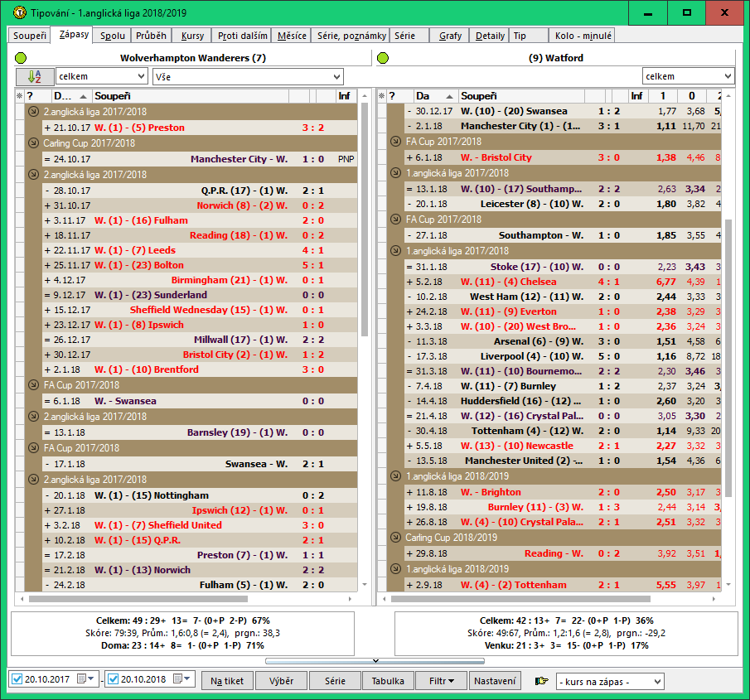The image size is (750, 700).
Task: Click the left table horizontal scrollbar thumb
Action: coord(138,599)
